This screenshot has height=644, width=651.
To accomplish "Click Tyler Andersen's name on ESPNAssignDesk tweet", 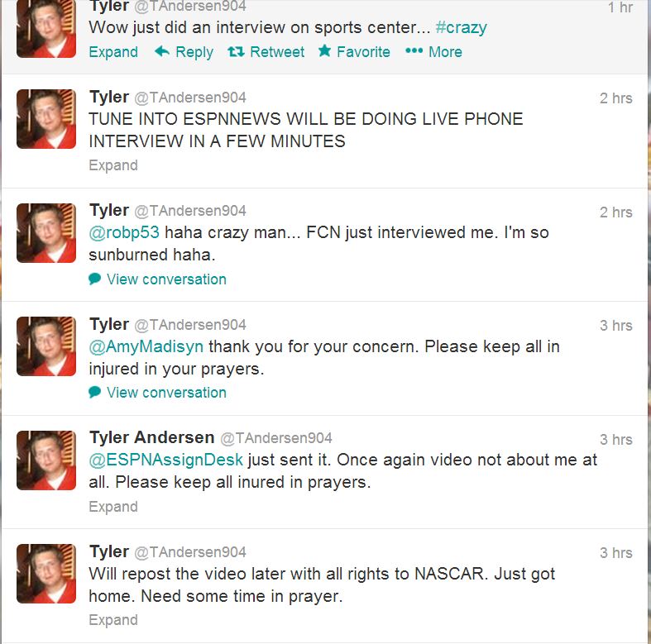I will pos(152,437).
